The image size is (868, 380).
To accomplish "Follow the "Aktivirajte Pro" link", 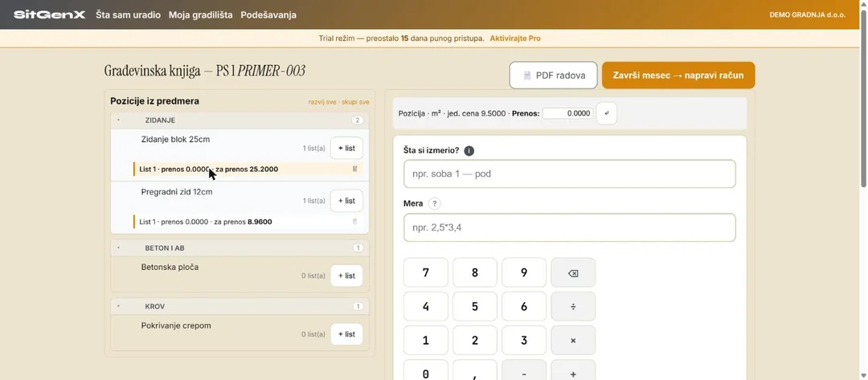I will [x=515, y=39].
